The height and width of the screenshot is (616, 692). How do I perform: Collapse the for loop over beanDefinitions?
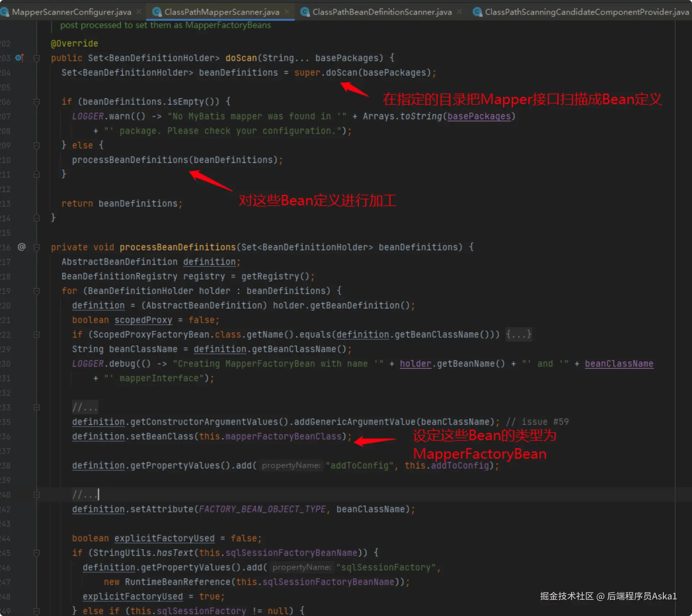(36, 291)
